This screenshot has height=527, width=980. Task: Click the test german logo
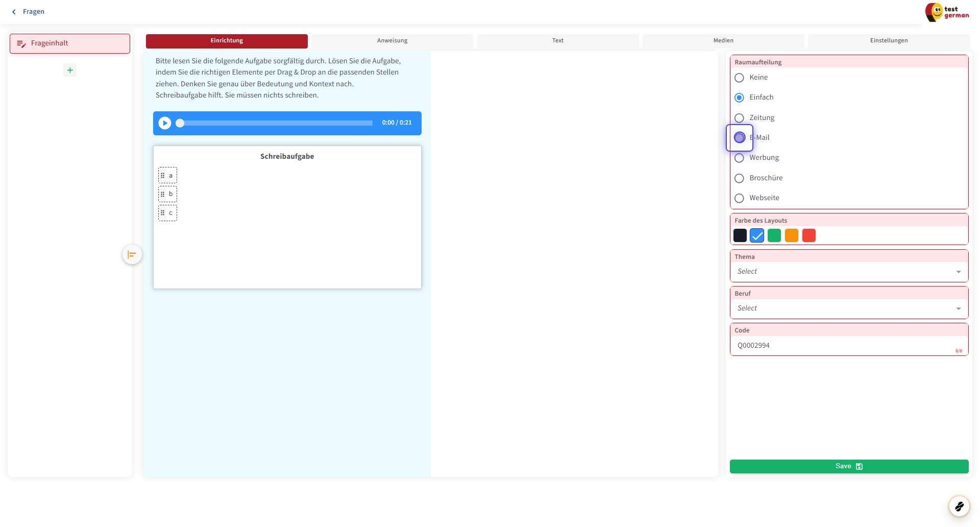947,12
